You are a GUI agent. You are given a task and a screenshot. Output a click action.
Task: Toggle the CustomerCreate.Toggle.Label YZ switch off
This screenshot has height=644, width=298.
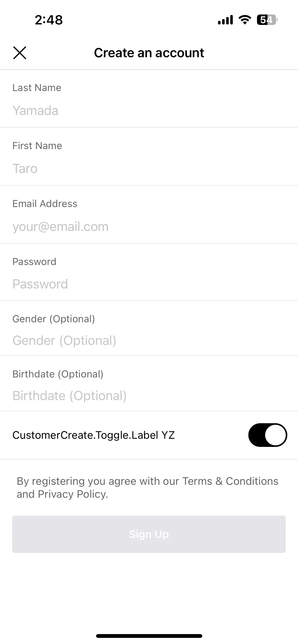(x=268, y=435)
